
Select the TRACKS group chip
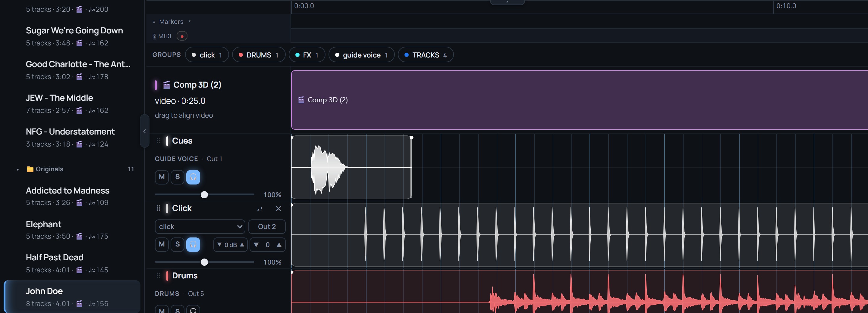pos(426,55)
